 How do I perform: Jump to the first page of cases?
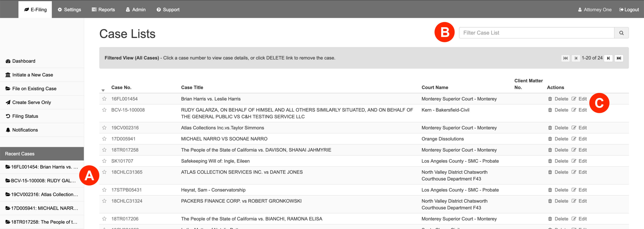pyautogui.click(x=565, y=58)
